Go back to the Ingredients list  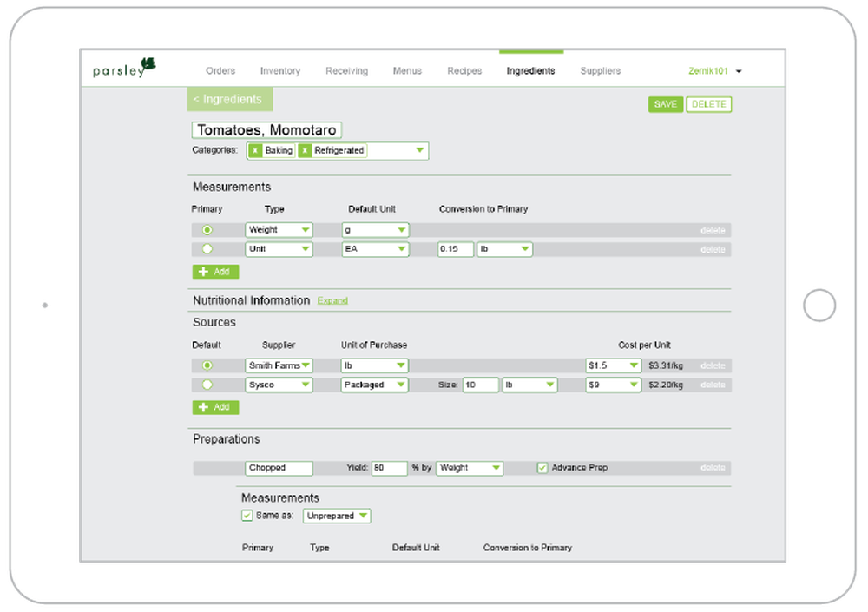[x=229, y=99]
